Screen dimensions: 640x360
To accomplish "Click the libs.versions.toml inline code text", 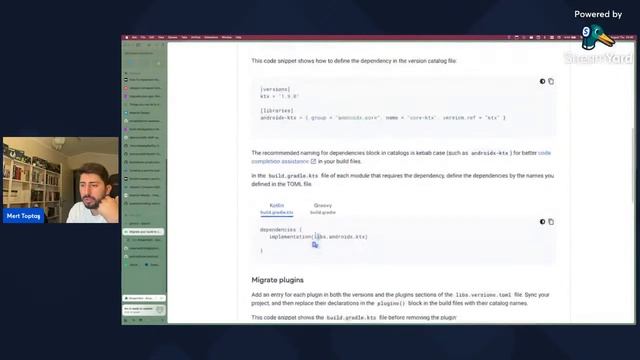I will coord(483,295).
